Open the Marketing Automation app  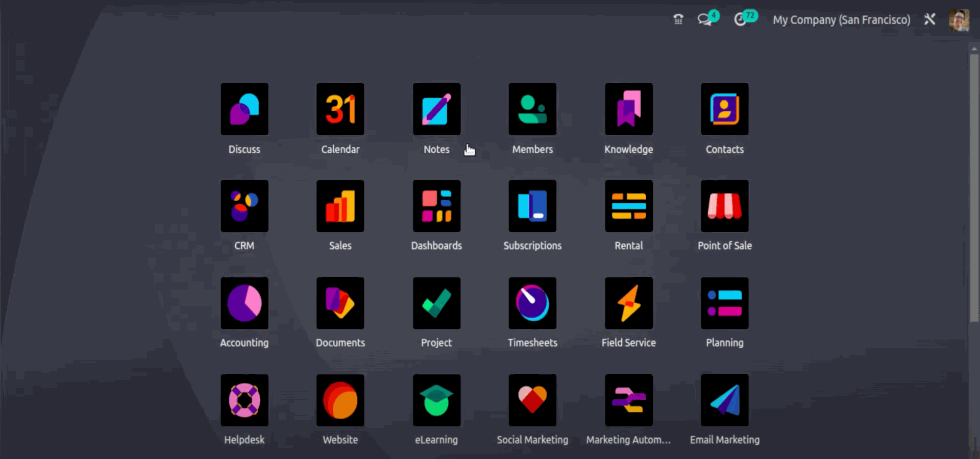click(628, 400)
